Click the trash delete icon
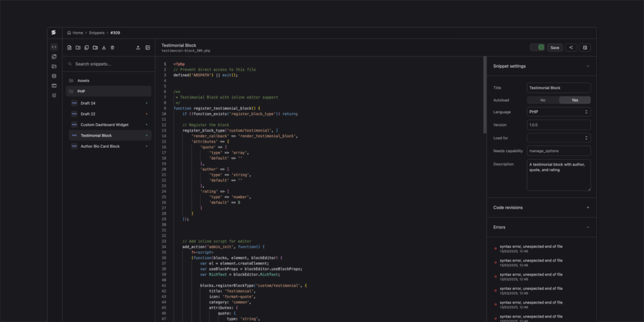This screenshot has height=322, width=644. click(112, 47)
